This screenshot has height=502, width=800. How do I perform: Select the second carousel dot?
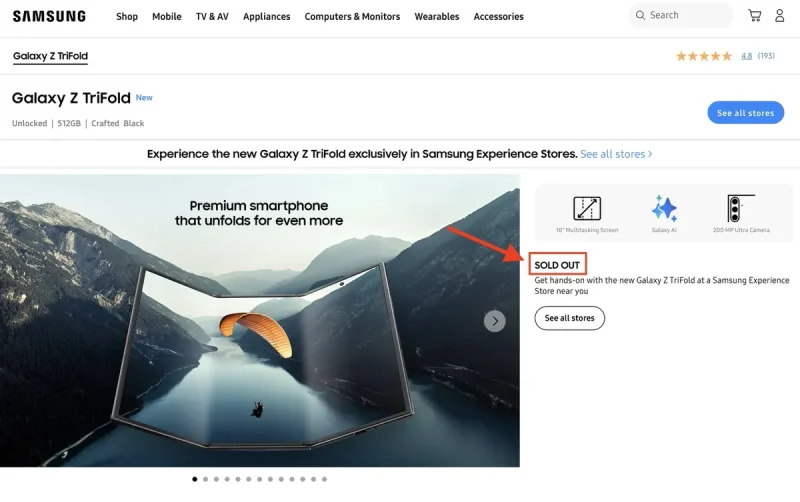point(205,479)
